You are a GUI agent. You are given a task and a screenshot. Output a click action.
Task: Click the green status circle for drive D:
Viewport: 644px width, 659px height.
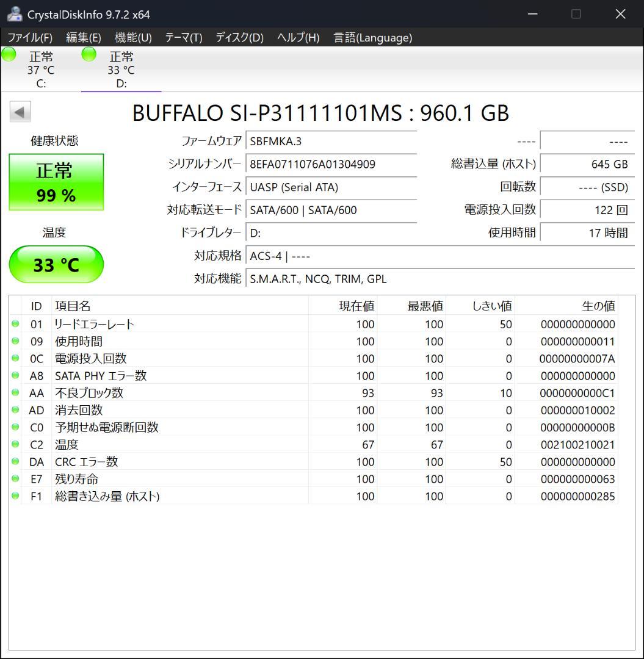coord(89,54)
